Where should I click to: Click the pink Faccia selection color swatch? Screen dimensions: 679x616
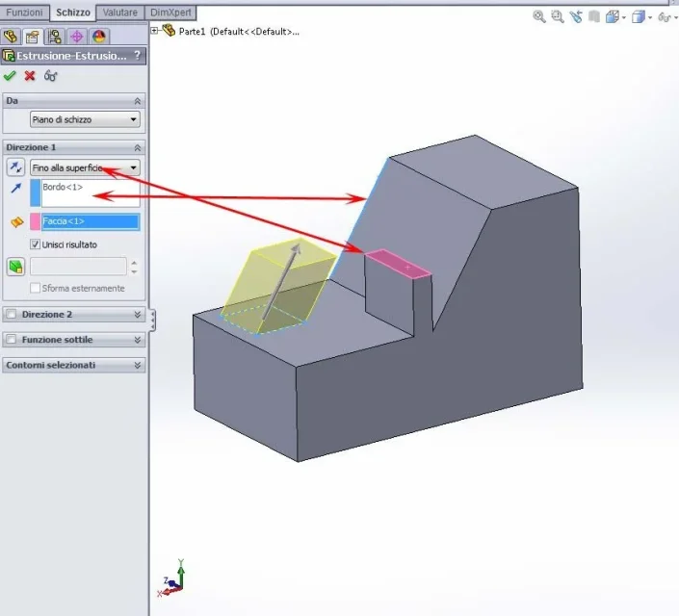35,221
